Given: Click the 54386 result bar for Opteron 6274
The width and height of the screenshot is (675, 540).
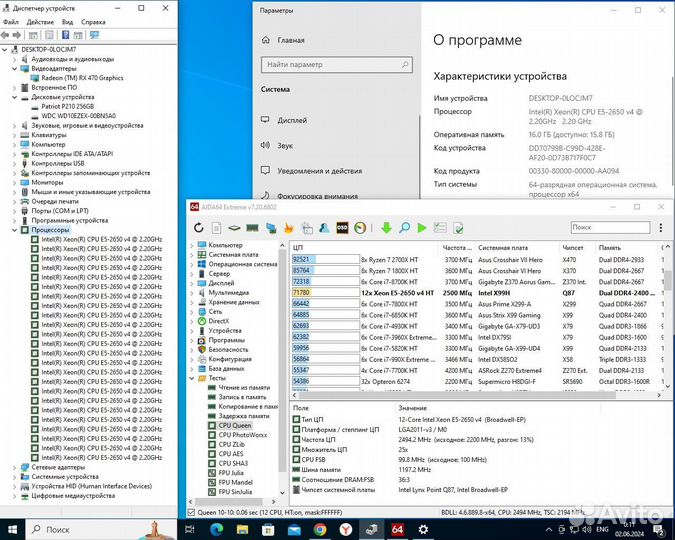Looking at the screenshot, I should pyautogui.click(x=325, y=381).
